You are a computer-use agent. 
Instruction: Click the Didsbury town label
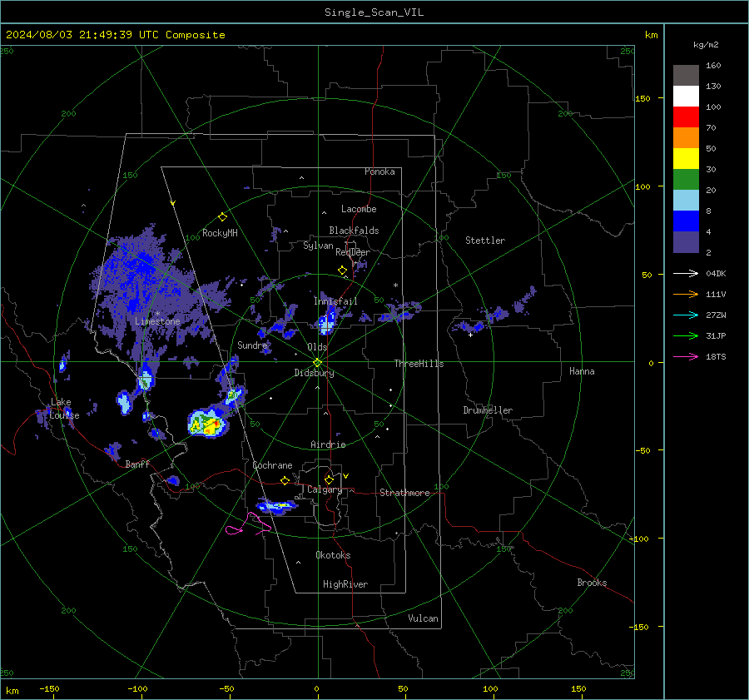coord(314,373)
